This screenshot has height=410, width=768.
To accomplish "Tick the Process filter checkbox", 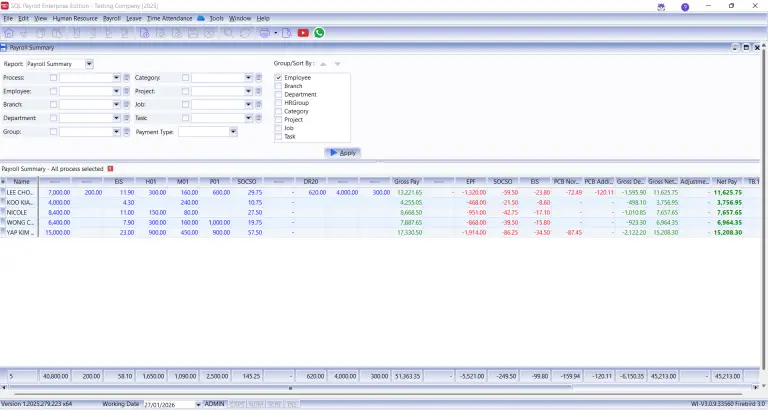I will (53, 77).
